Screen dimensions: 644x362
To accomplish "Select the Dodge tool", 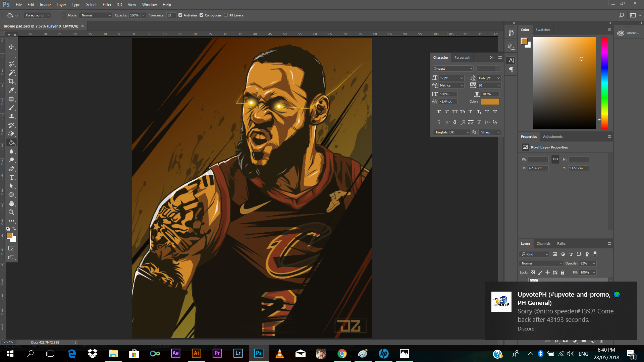I will click(11, 160).
